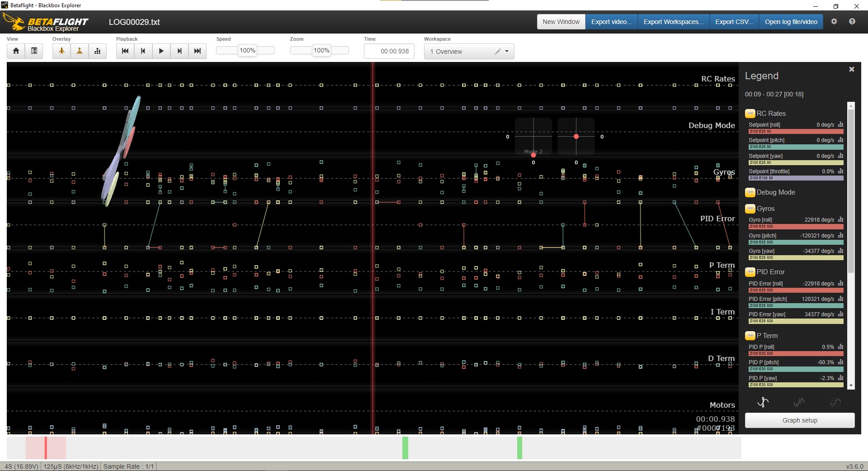The width and height of the screenshot is (868, 471).
Task: Toggle the graph zoom/expand icon below legend
Action: (x=763, y=402)
